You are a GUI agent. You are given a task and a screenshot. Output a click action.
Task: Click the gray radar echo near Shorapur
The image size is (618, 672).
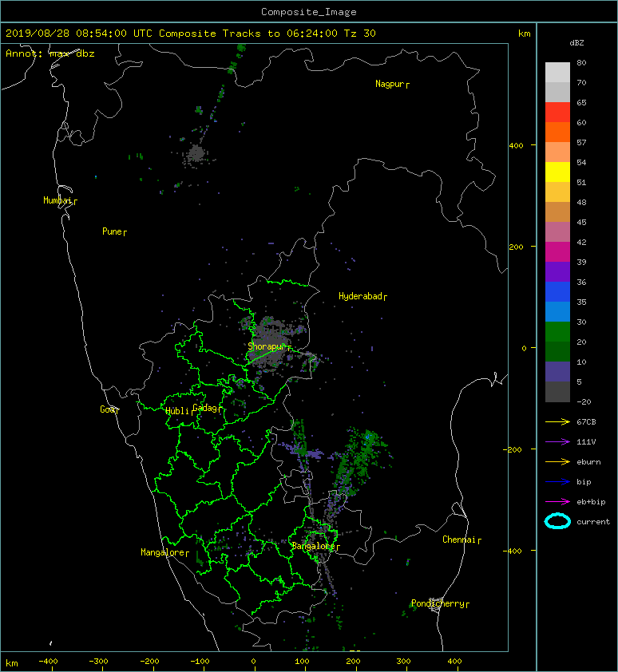(x=271, y=343)
